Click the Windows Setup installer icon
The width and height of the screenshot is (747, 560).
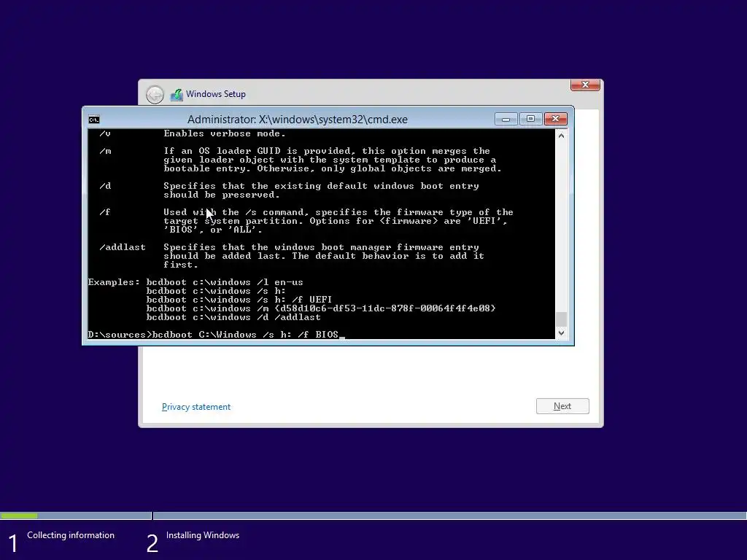point(177,94)
